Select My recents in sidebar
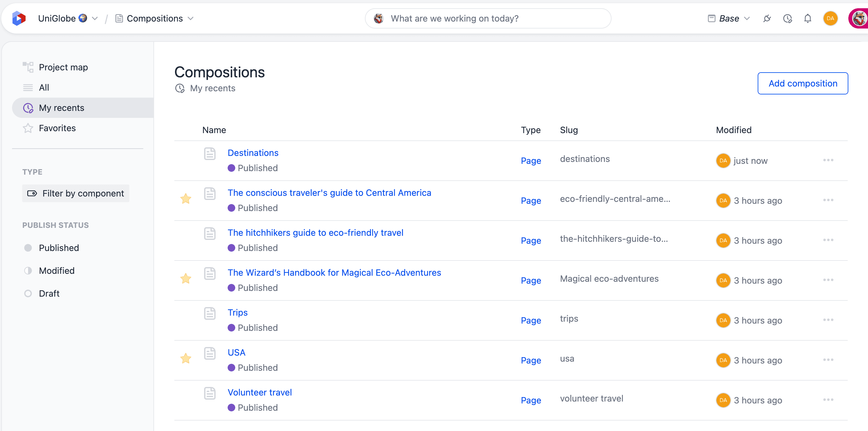Image resolution: width=868 pixels, height=431 pixels. coord(83,108)
